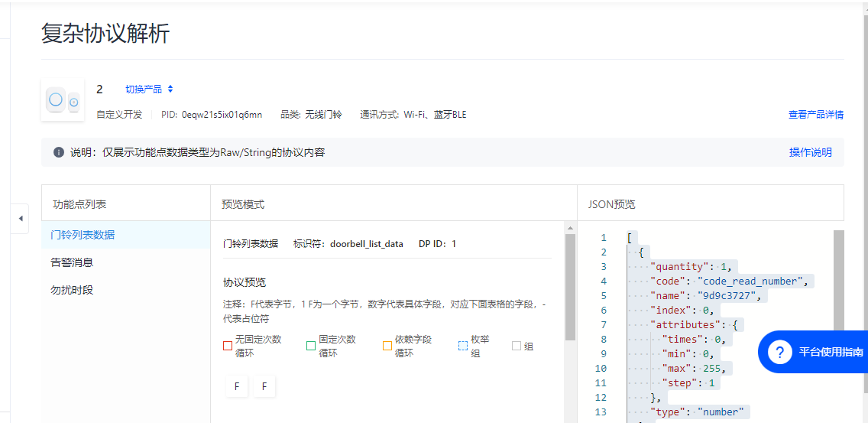This screenshot has width=868, height=423.
Task: Click the "step": 1 JSON line
Action: [690, 382]
